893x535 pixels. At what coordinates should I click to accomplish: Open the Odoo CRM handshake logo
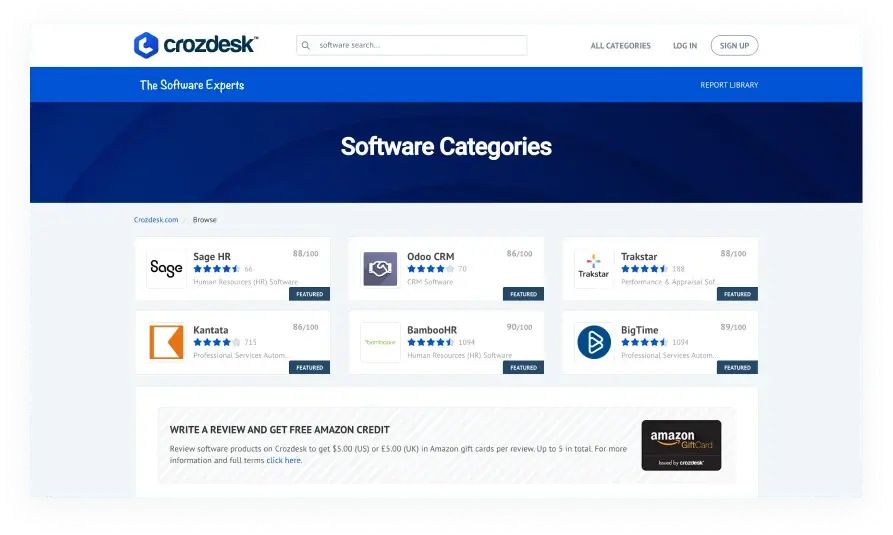(380, 268)
